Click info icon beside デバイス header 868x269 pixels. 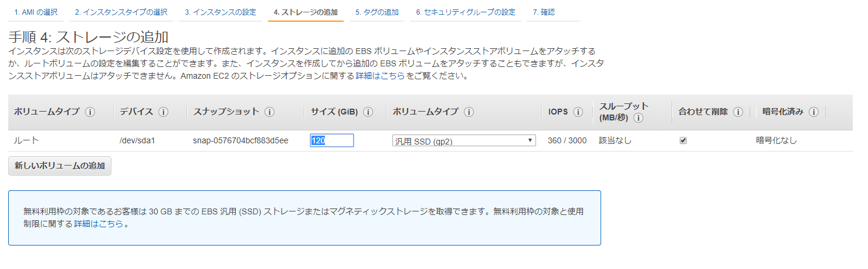tap(164, 112)
